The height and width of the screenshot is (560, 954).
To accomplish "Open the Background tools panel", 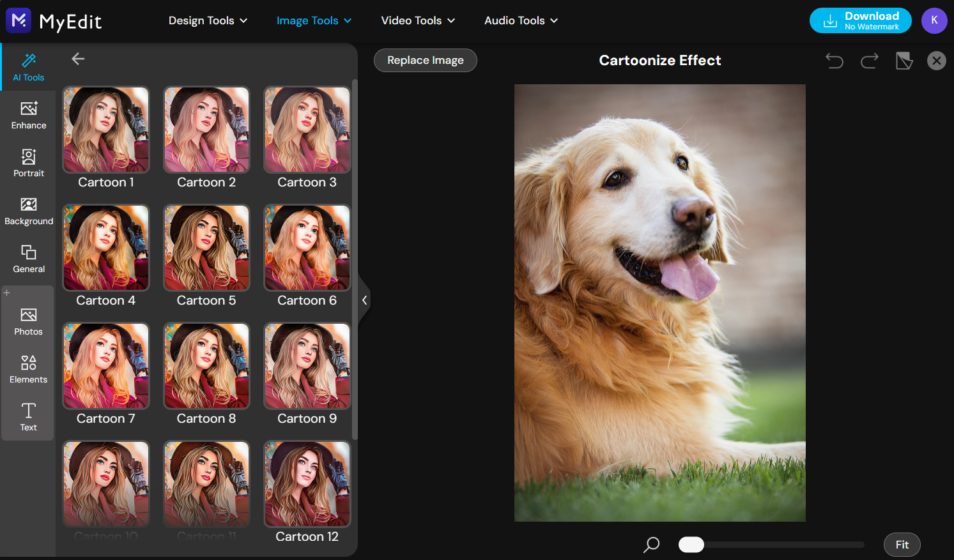I will tap(28, 211).
